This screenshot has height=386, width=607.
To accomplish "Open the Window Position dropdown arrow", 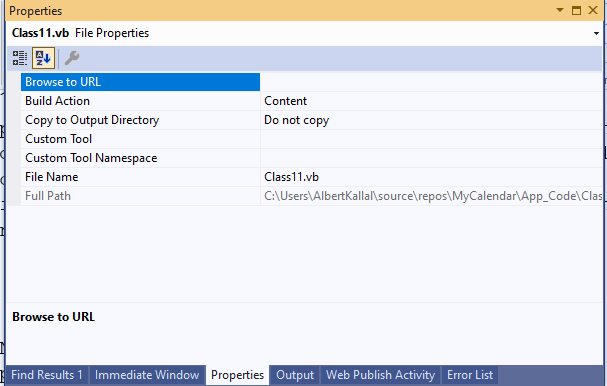I will (560, 10).
